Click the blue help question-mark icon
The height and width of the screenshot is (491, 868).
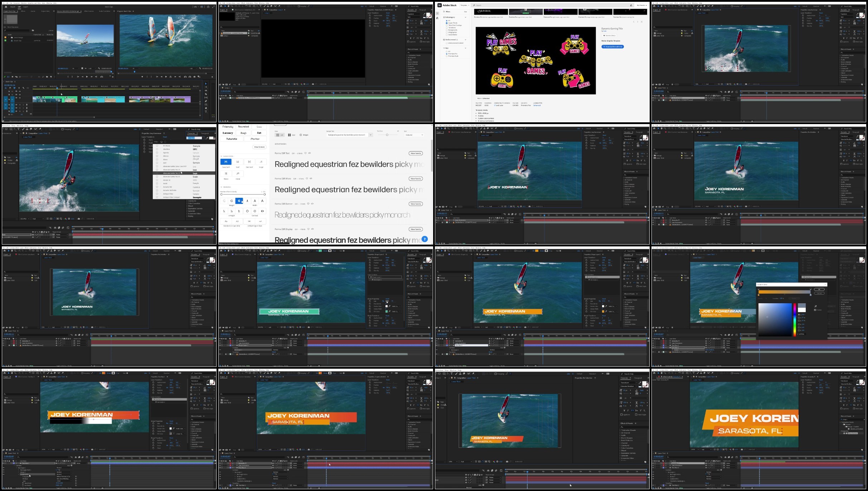(425, 239)
